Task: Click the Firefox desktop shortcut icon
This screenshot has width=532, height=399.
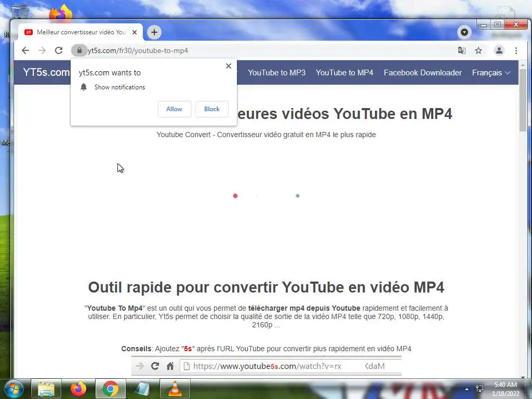Action: click(x=61, y=13)
